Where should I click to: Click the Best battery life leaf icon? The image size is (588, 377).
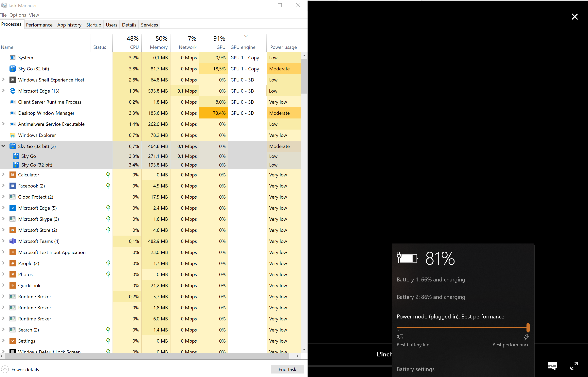coord(400,337)
